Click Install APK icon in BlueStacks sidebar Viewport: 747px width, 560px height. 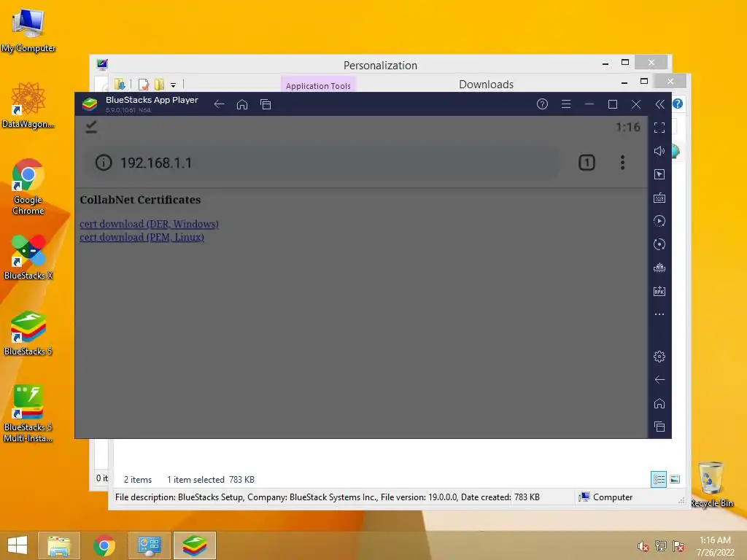tap(659, 291)
